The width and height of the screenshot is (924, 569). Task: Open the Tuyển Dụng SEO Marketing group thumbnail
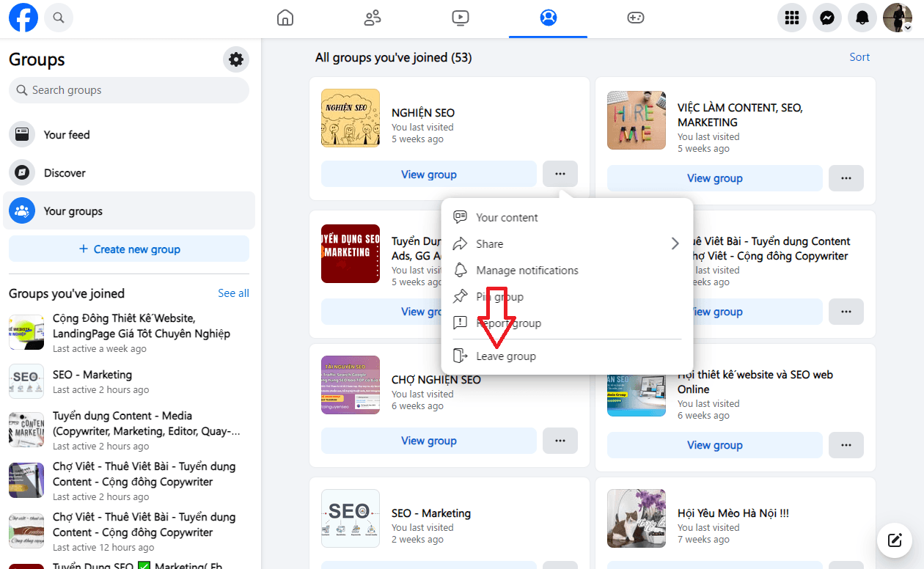pos(351,254)
